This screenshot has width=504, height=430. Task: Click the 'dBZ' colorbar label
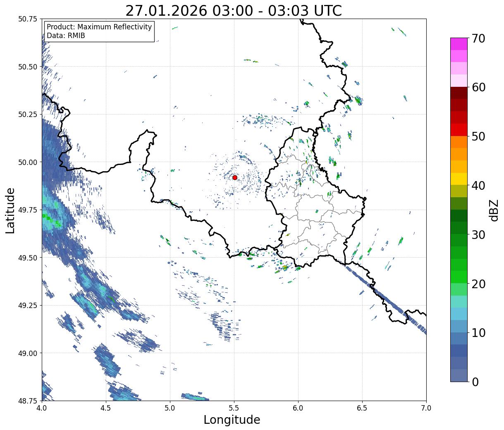pos(494,210)
